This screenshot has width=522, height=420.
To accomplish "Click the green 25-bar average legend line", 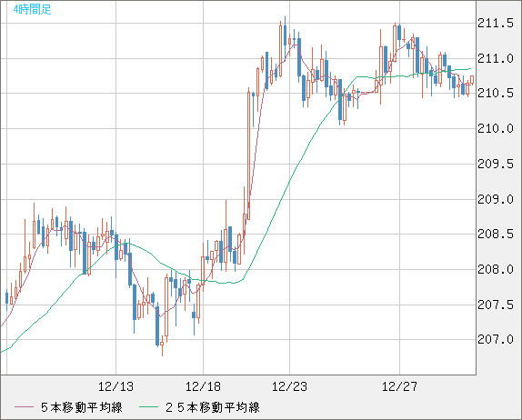I will point(148,407).
